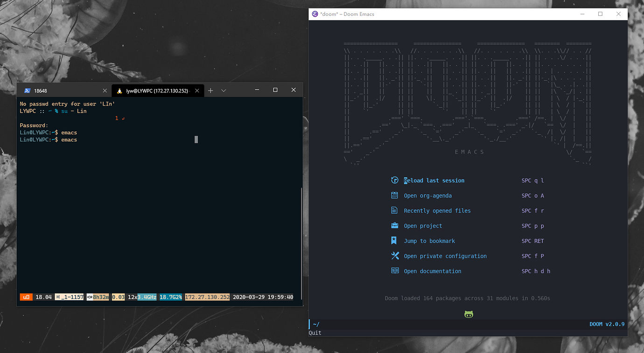
Task: Click the Open documentation book icon
Action: point(395,271)
